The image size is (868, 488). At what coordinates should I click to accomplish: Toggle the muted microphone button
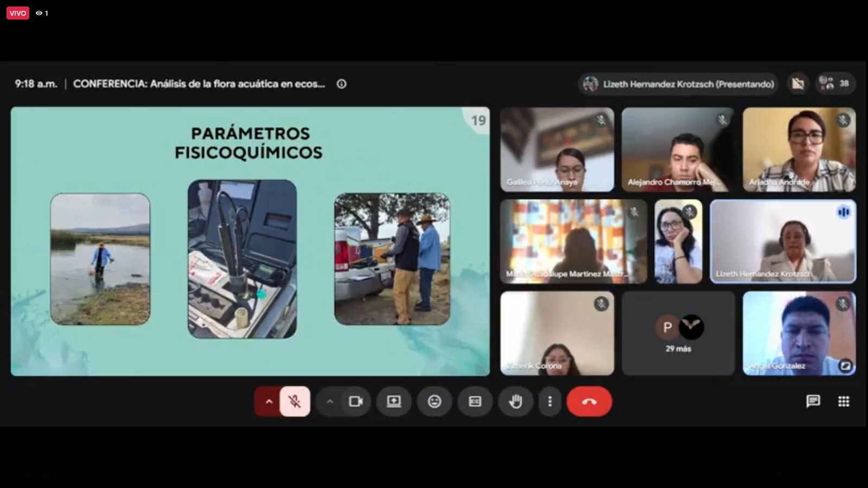pyautogui.click(x=295, y=402)
